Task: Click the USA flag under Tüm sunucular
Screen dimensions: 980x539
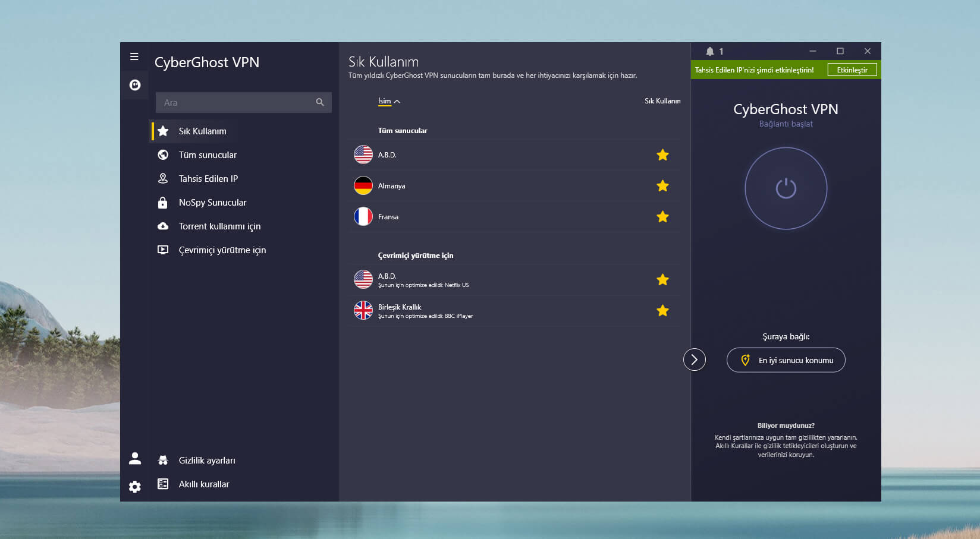Action: [x=363, y=155]
